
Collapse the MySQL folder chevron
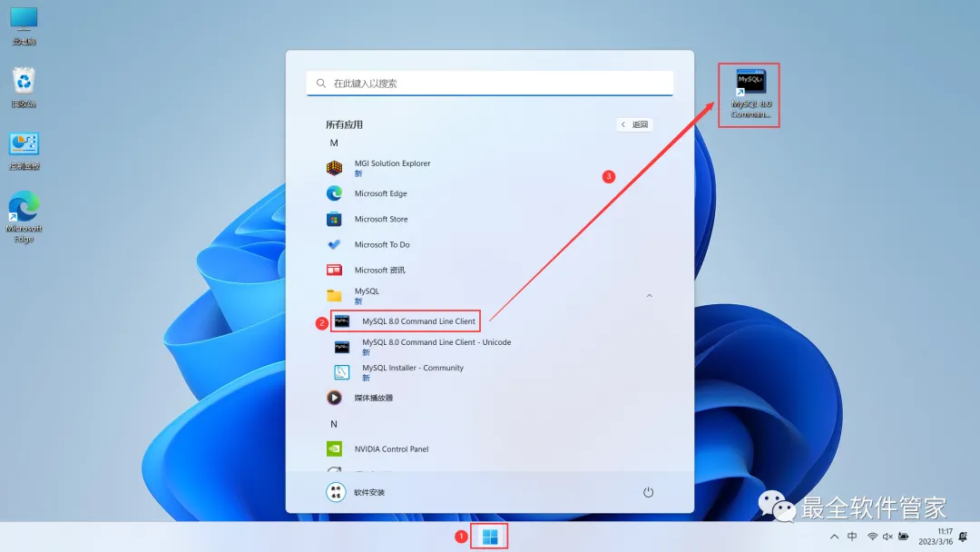coord(650,296)
